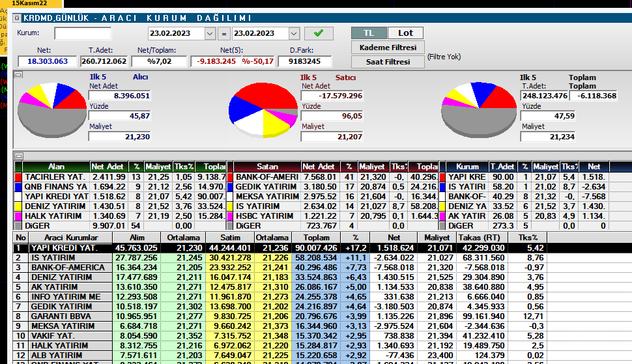This screenshot has height=364, width=632.
Task: Click the D.Fark value 9183245 field
Action: tap(305, 61)
